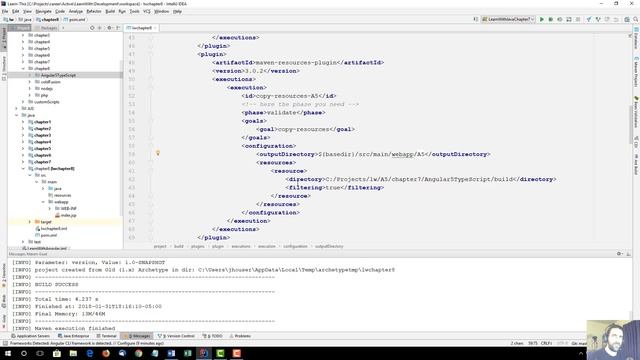Click the line separator CRLF indicator
This screenshot has height=360, width=640.
pos(546,343)
